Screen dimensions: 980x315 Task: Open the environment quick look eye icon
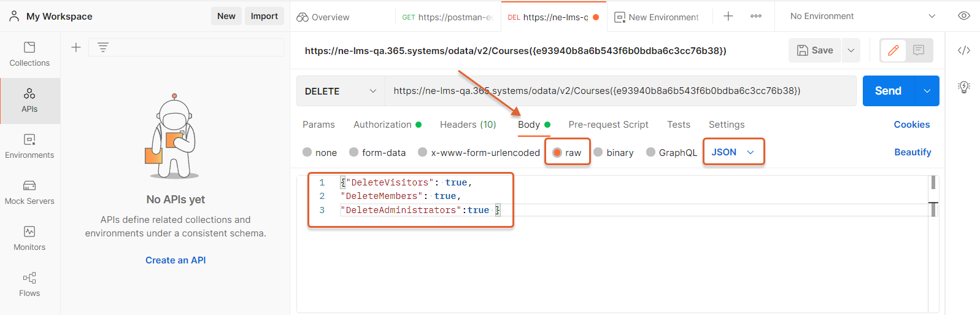click(963, 16)
